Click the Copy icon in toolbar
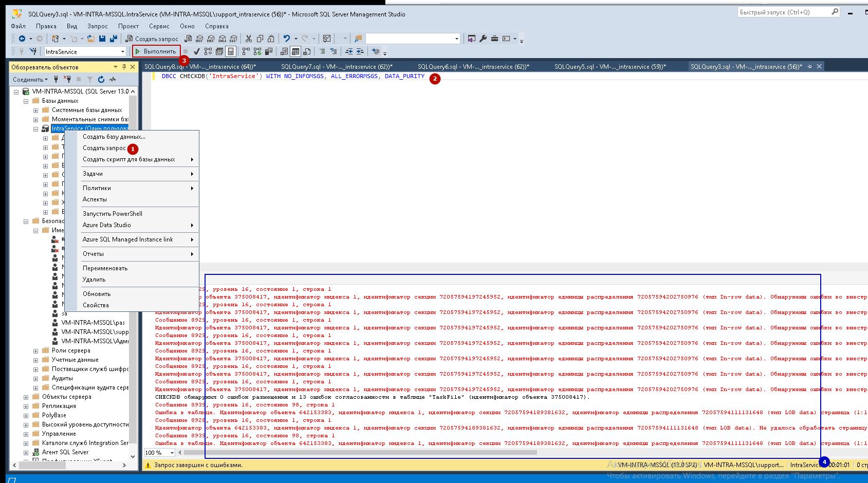868x483 pixels. point(260,39)
